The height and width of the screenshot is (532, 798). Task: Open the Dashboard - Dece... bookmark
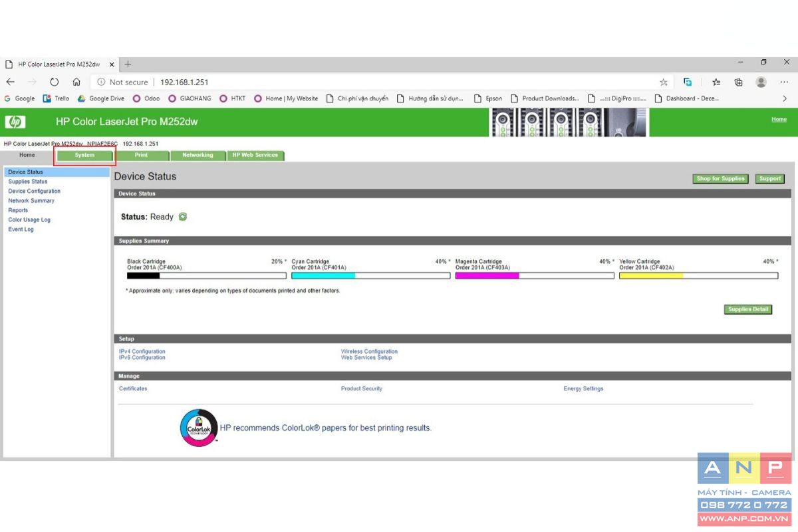point(687,98)
